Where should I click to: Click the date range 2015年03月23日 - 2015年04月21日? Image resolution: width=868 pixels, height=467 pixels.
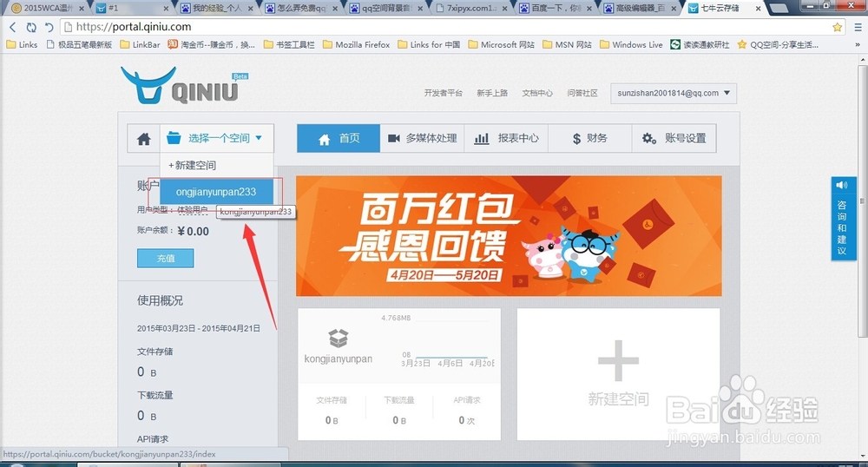(x=199, y=329)
